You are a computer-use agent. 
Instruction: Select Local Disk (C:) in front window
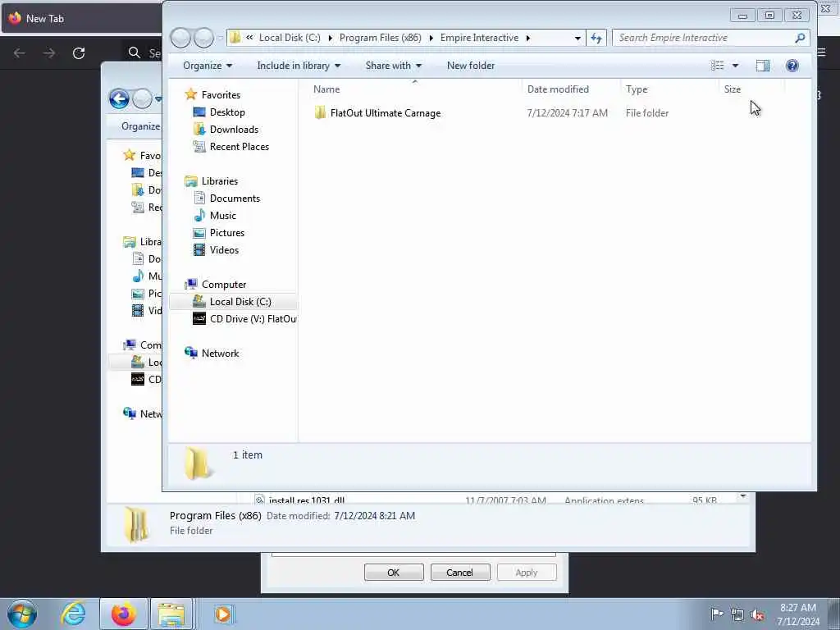tap(240, 302)
